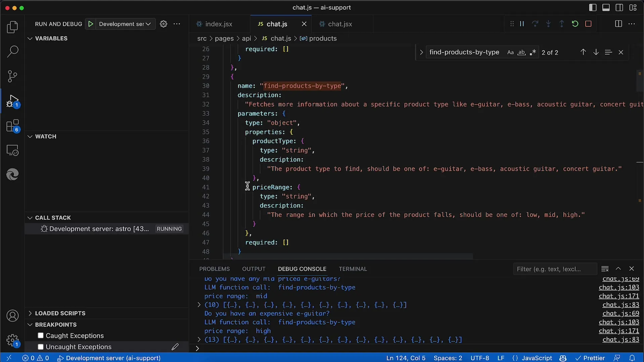
Task: Switch to index.jsx editor tab
Action: pos(219,24)
